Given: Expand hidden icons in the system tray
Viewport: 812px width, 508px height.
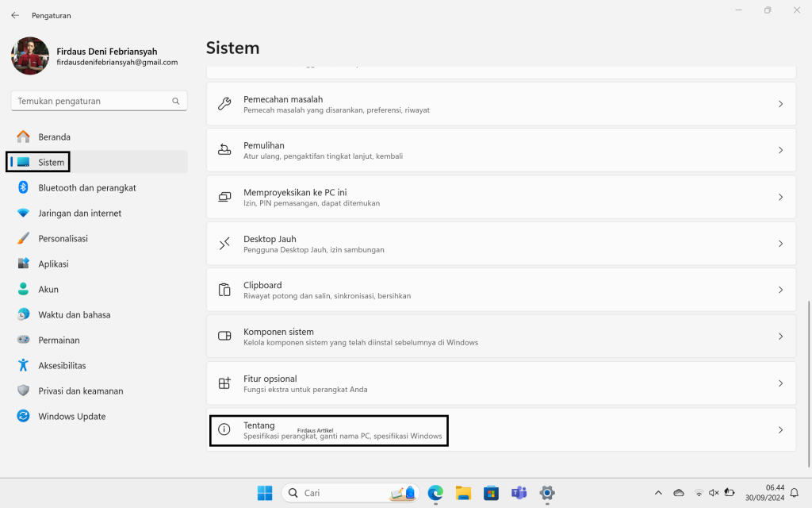Looking at the screenshot, I should click(x=658, y=492).
